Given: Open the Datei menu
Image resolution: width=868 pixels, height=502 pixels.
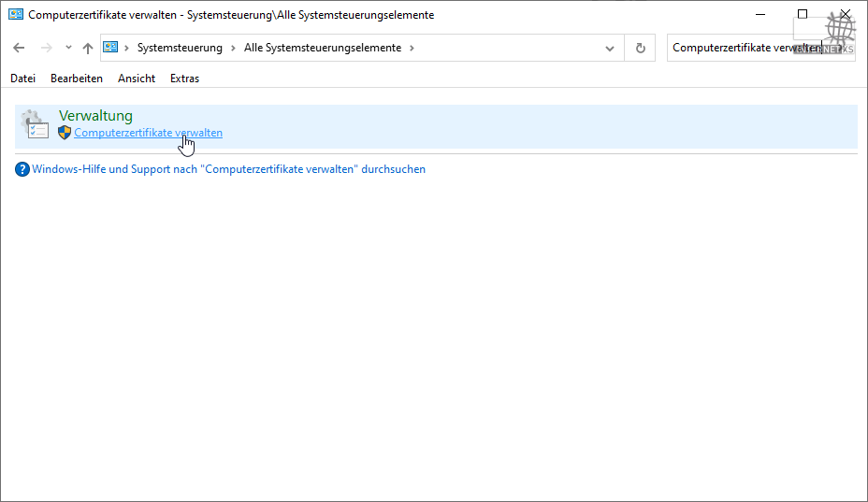Looking at the screenshot, I should coord(22,79).
